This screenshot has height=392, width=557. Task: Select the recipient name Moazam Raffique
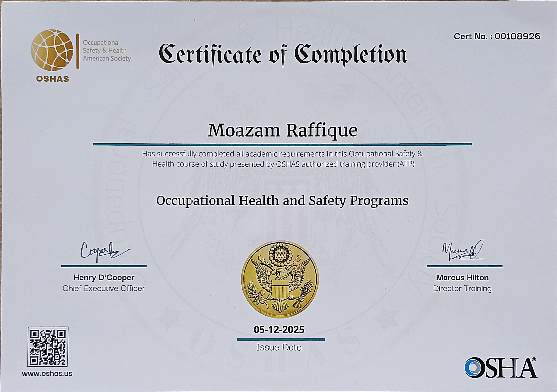[283, 131]
